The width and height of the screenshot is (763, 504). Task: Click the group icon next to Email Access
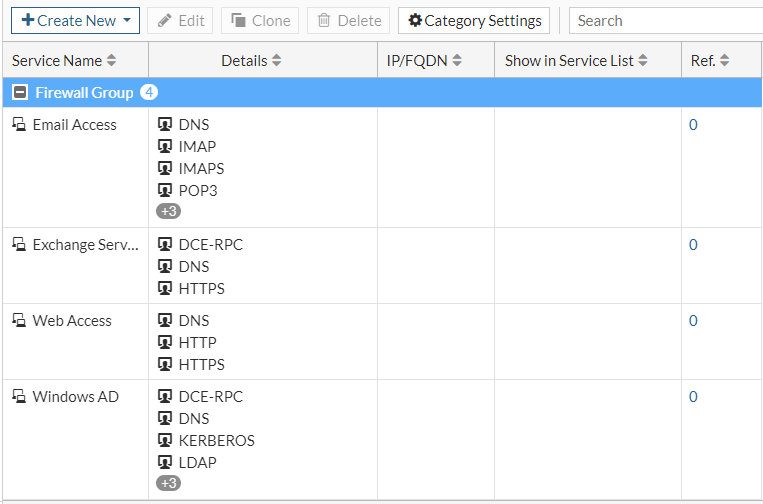[19, 125]
